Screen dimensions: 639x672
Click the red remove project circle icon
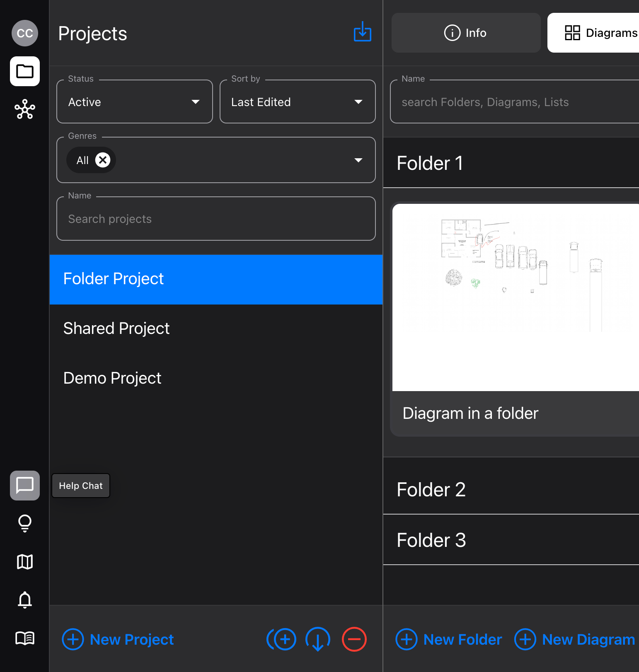[354, 639]
